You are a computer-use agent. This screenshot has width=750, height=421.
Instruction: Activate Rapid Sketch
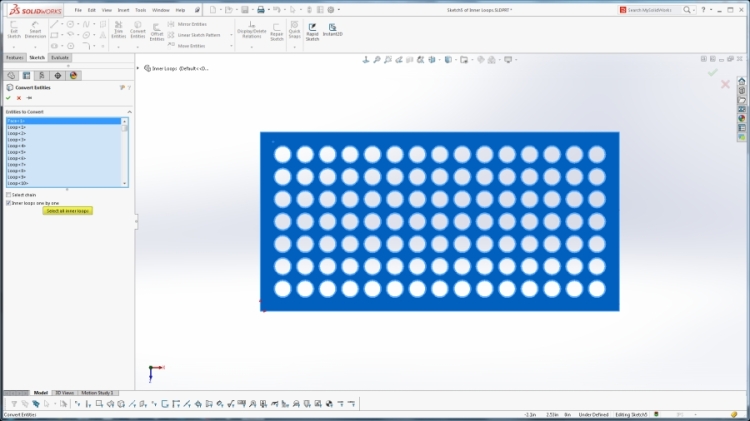point(312,32)
